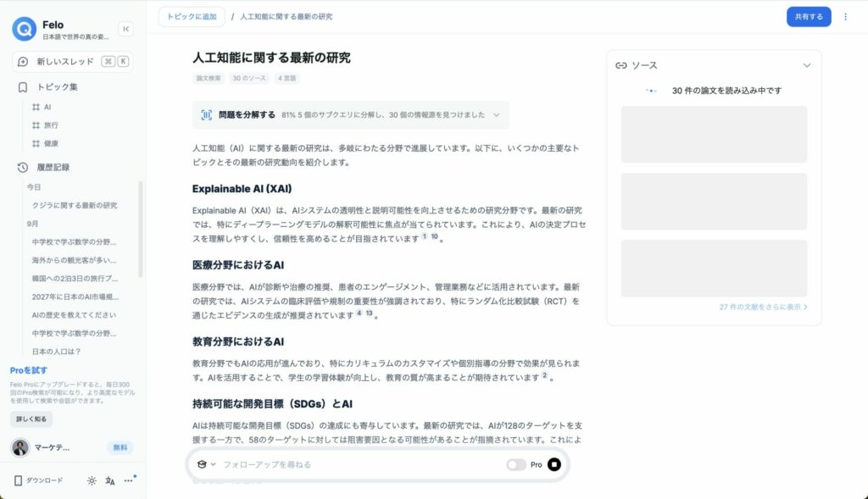Toggle the Pro switch in the follow-up bar
The height and width of the screenshot is (499, 868).
pos(516,464)
